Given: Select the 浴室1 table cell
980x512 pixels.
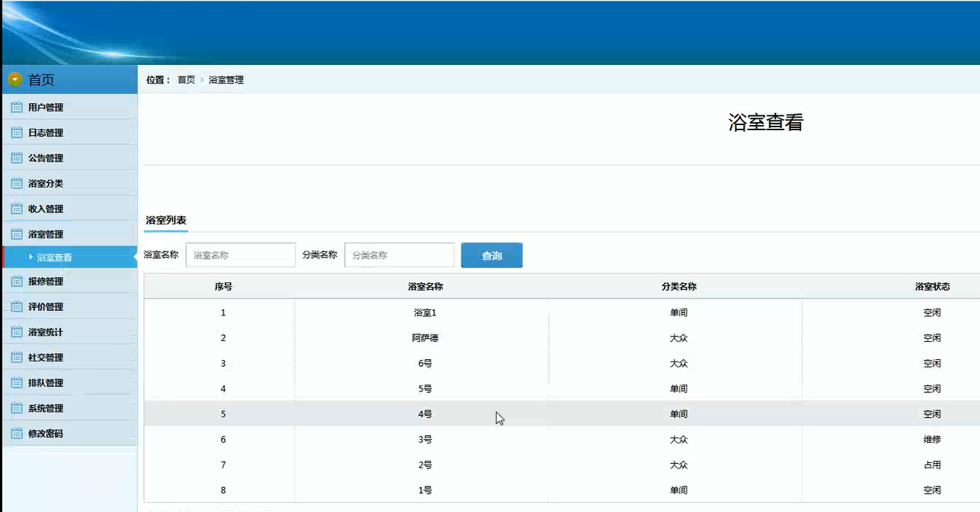Looking at the screenshot, I should pyautogui.click(x=425, y=312).
